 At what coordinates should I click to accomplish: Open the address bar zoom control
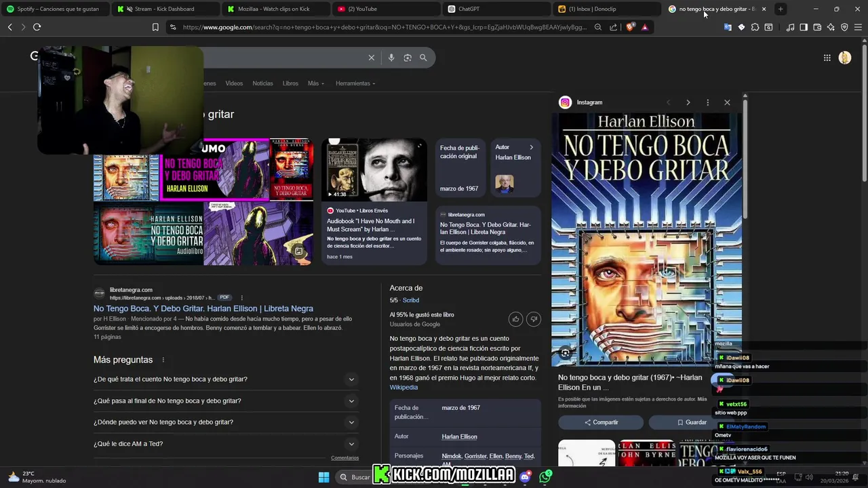(x=597, y=27)
